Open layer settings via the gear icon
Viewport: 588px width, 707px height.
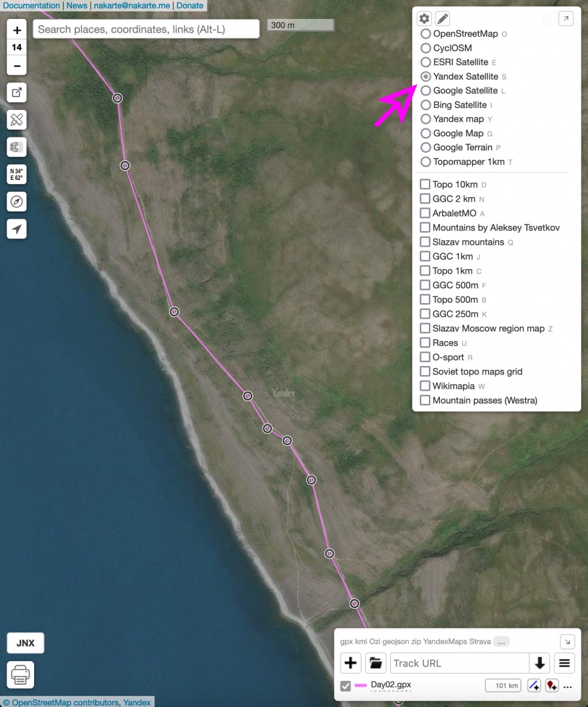424,18
